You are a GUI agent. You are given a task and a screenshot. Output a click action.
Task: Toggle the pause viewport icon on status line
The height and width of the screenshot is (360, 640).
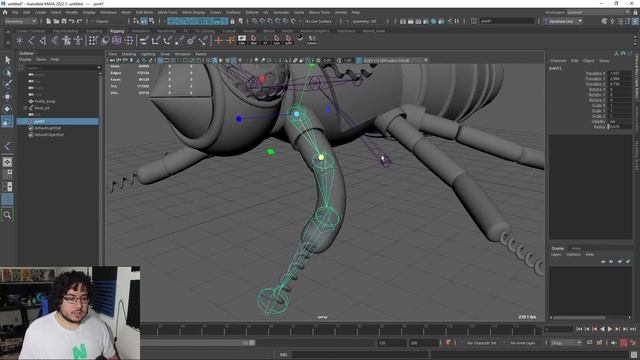coord(457,21)
